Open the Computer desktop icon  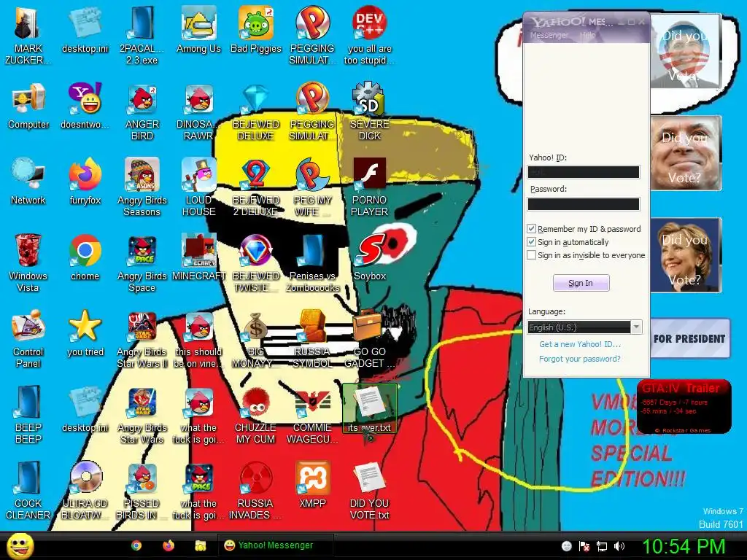(x=28, y=106)
